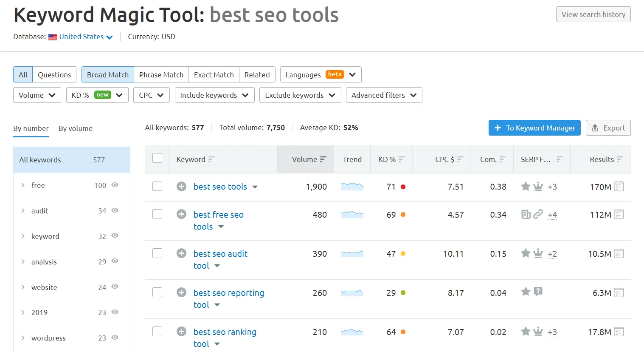Screen dimensions: 644x352
Task: Click star icon in 'best seo audit tool' row
Action: (526, 253)
